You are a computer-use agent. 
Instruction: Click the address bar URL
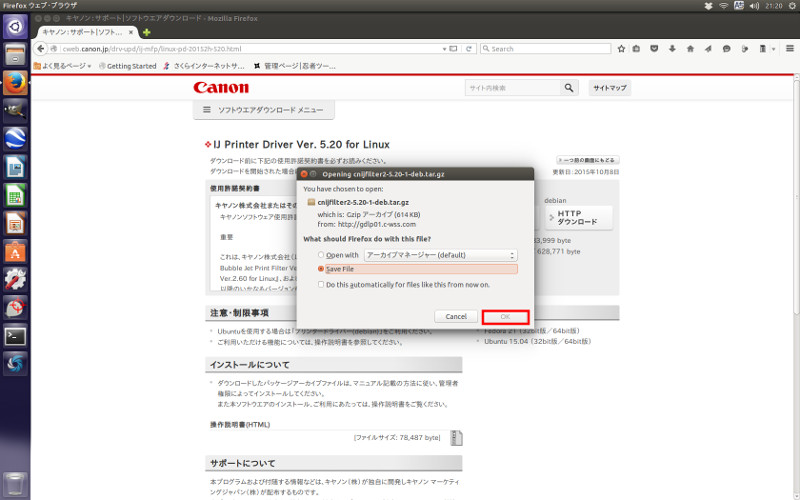click(152, 49)
